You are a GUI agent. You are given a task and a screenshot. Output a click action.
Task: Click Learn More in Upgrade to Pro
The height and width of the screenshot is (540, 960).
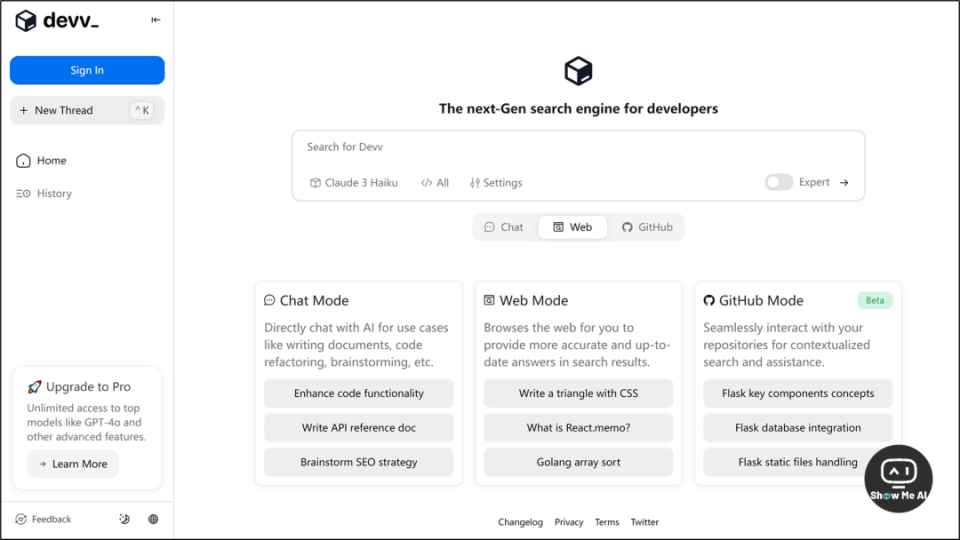[x=73, y=464]
